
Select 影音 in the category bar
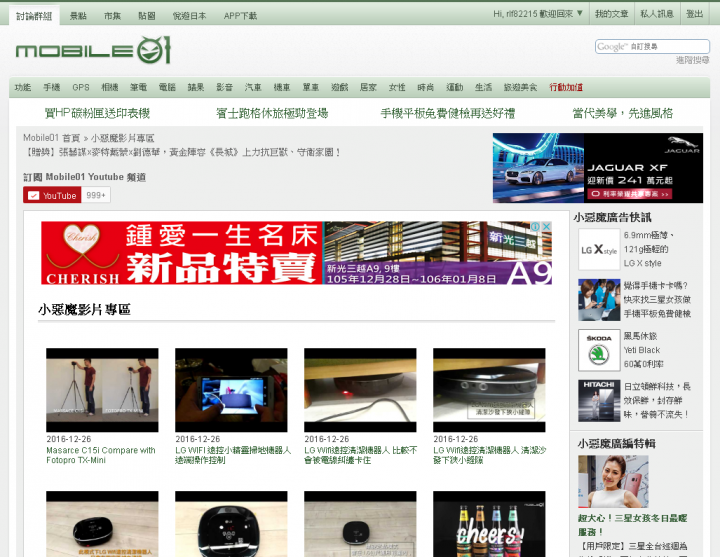coord(225,87)
